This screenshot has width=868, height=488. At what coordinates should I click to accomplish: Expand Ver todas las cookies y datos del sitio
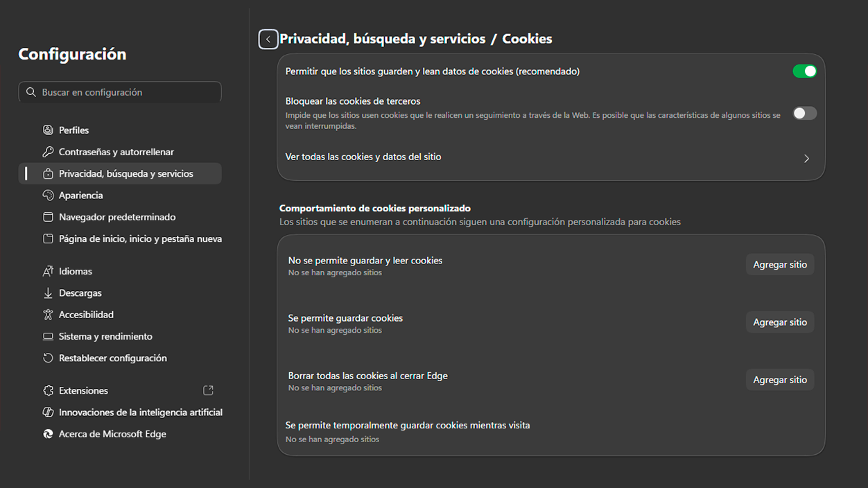point(806,158)
